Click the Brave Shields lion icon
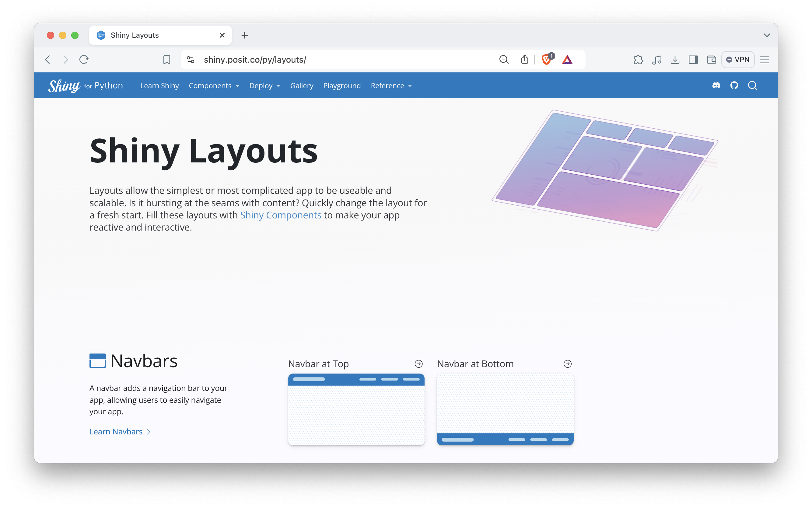812x508 pixels. pyautogui.click(x=546, y=60)
